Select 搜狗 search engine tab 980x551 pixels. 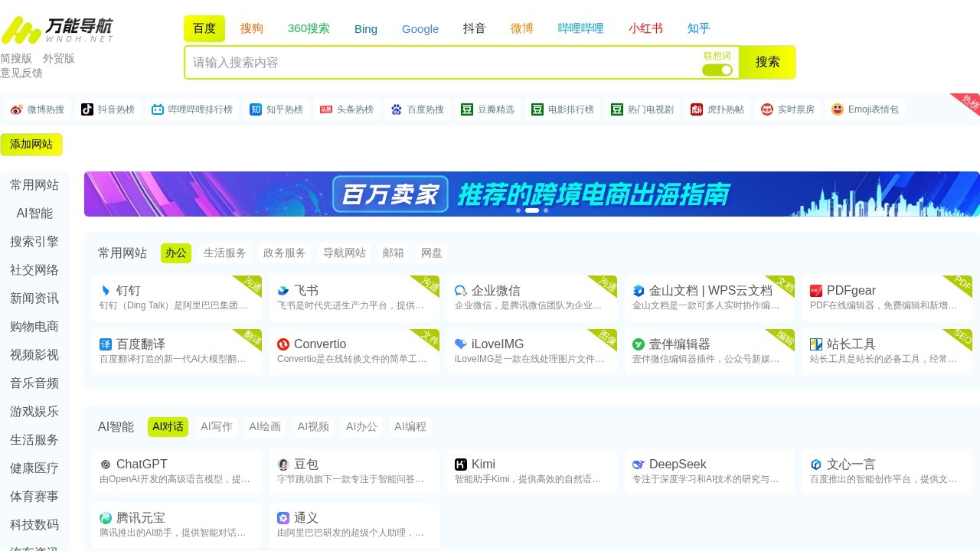pyautogui.click(x=252, y=28)
